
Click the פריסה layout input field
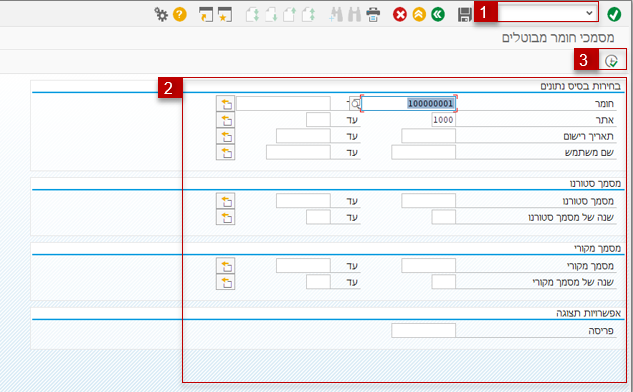pos(423,330)
